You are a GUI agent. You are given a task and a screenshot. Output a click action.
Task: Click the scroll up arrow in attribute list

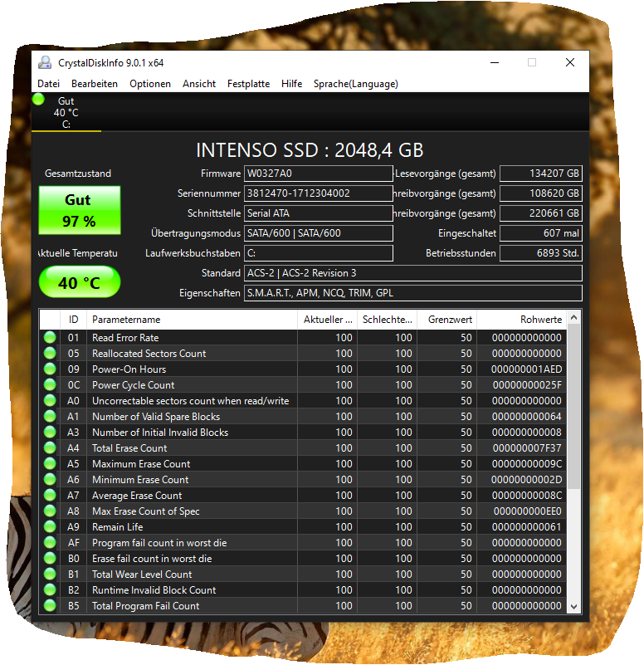click(573, 317)
